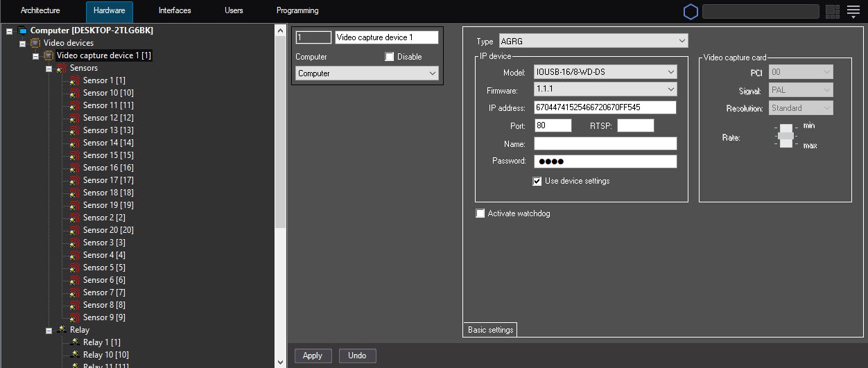Click the Sensor 13 [13] icon
868x368 pixels.
[75, 130]
